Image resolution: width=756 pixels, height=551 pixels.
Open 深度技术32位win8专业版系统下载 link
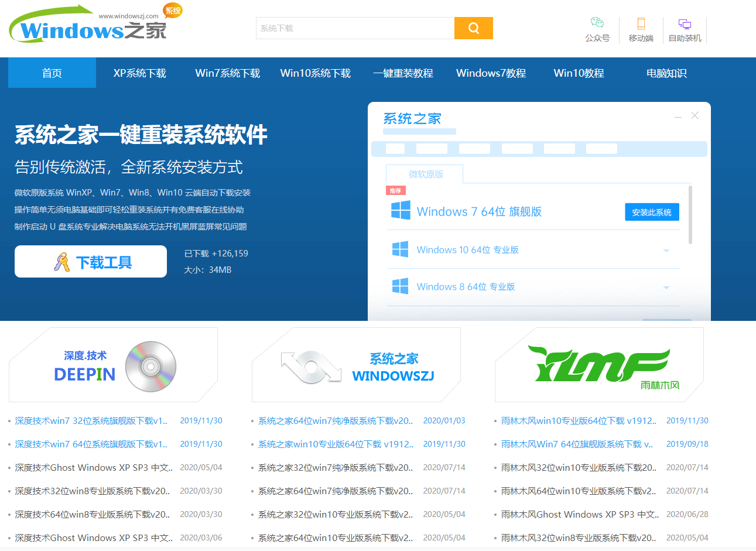93,491
